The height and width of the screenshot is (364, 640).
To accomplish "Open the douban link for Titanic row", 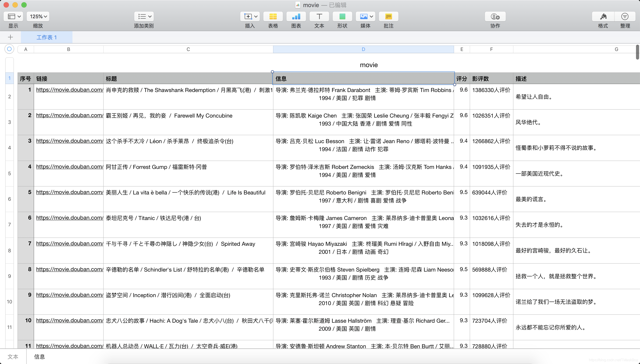I will point(70,218).
